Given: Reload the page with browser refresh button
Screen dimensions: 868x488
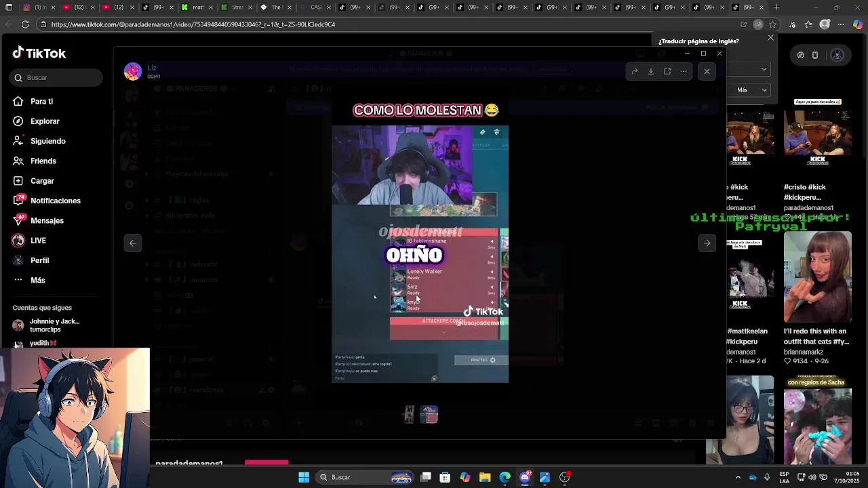Looking at the screenshot, I should (25, 24).
